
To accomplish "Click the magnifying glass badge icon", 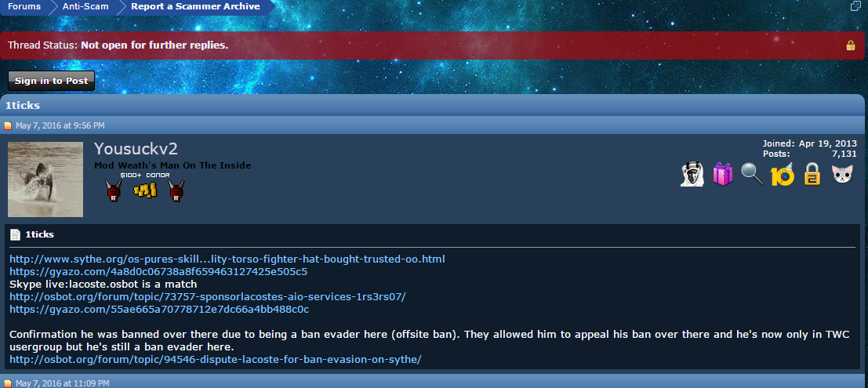I will 752,174.
